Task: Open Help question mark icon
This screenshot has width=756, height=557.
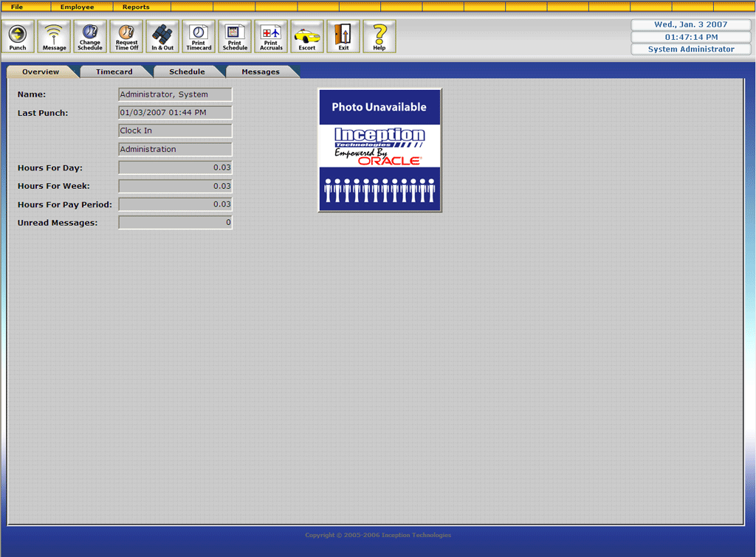Action: click(379, 36)
